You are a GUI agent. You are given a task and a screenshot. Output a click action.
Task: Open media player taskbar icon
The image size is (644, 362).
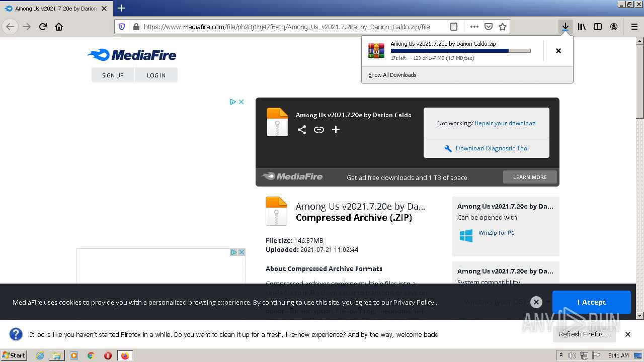[74, 355]
